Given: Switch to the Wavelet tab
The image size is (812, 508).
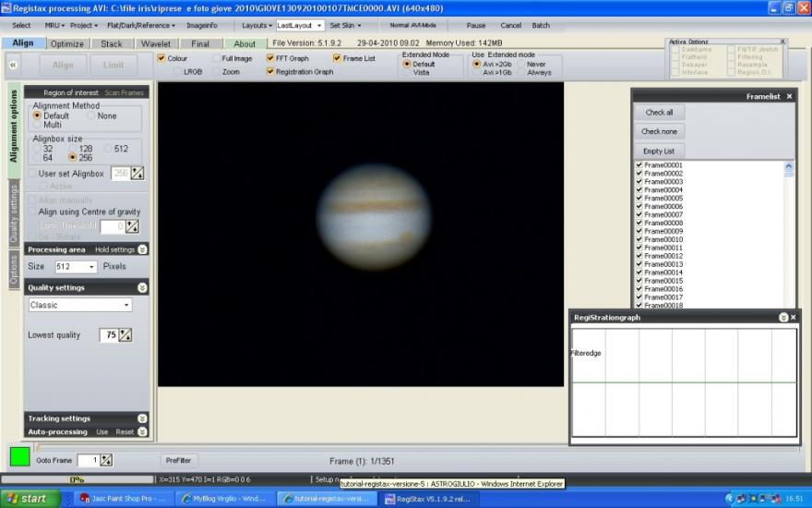Looking at the screenshot, I should pyautogui.click(x=155, y=44).
